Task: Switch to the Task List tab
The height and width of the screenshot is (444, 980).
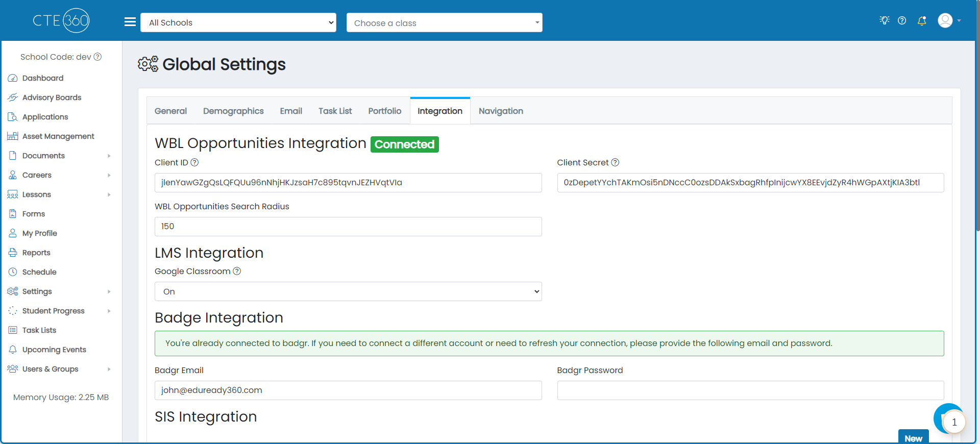Action: click(335, 111)
